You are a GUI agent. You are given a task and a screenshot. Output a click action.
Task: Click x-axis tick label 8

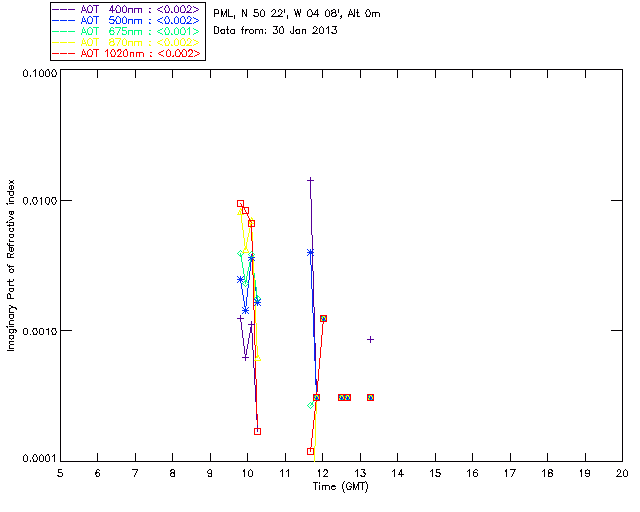pos(173,473)
